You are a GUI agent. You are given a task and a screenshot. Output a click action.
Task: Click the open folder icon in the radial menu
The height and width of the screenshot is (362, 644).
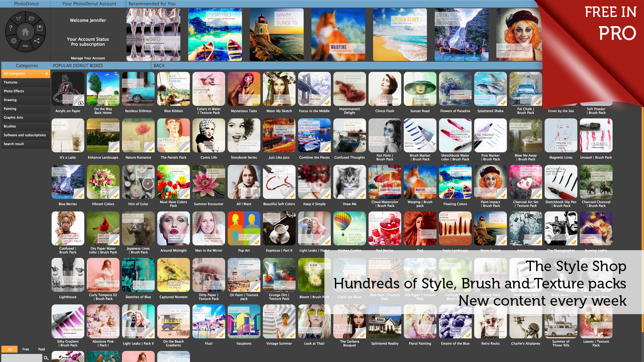click(31, 19)
